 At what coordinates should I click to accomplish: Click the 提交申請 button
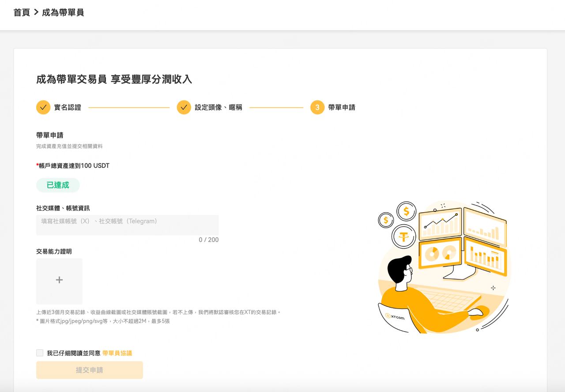(90, 370)
